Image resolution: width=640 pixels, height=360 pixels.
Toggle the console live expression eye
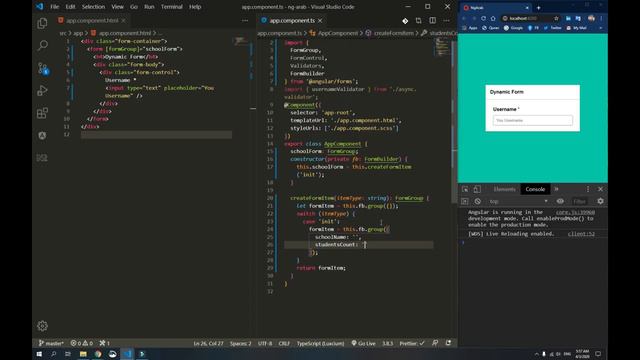560,201
